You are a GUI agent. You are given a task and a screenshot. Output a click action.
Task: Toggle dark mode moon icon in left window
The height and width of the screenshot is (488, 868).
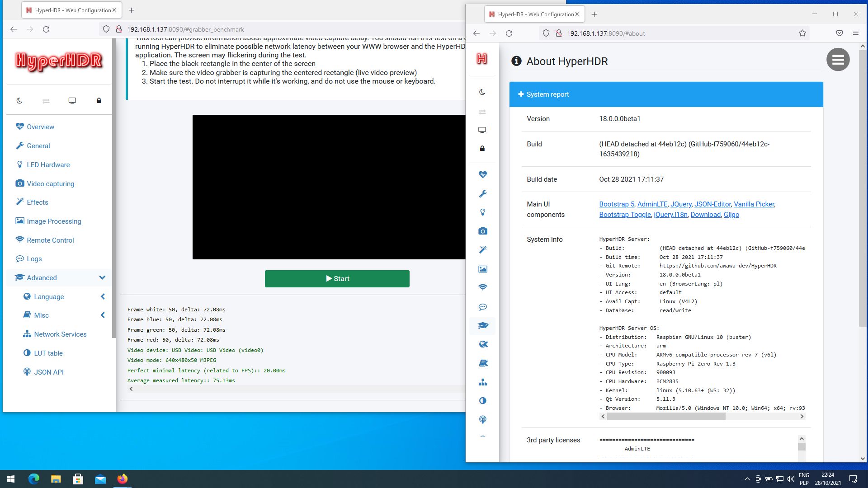pyautogui.click(x=19, y=101)
